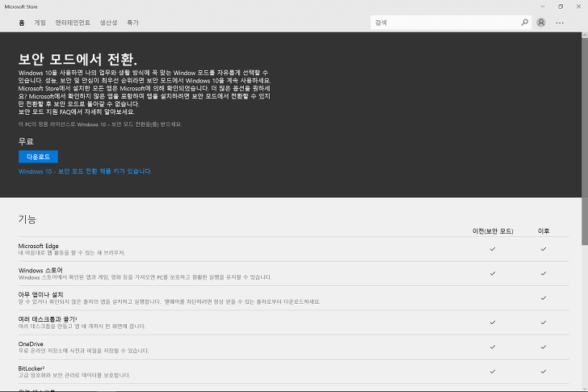Click the 기능 section heading
The height and width of the screenshot is (392, 588).
pos(27,220)
